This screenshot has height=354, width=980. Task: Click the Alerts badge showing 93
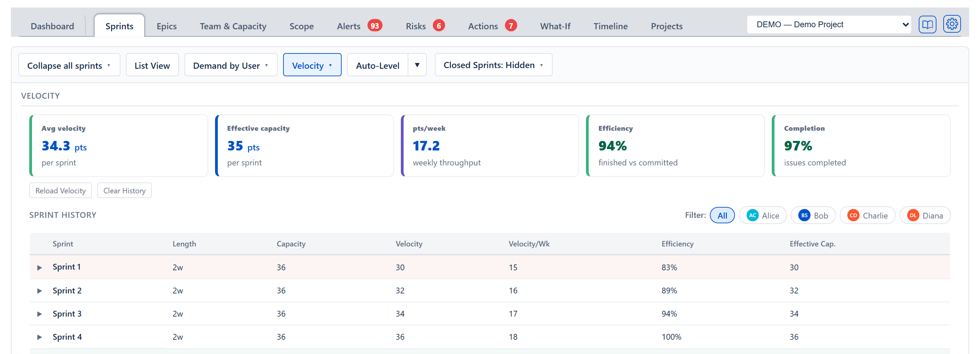(x=375, y=26)
